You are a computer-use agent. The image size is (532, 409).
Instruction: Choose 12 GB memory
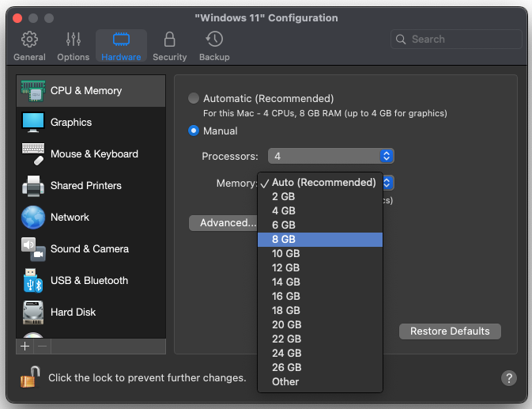coord(320,268)
